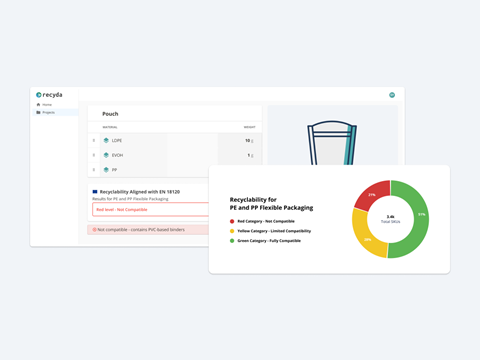
Task: Grab the PP row drag handle
Action: (94, 170)
